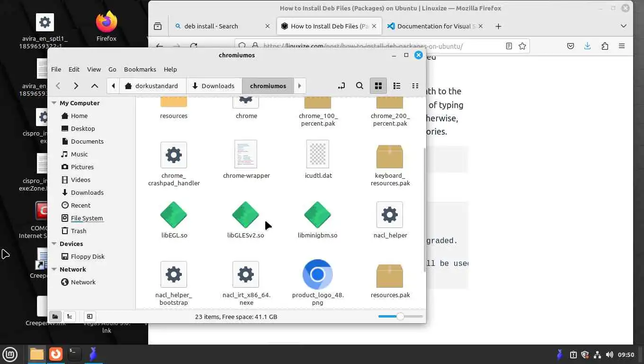Switch to icon view
The width and height of the screenshot is (644, 364).
coord(378,86)
